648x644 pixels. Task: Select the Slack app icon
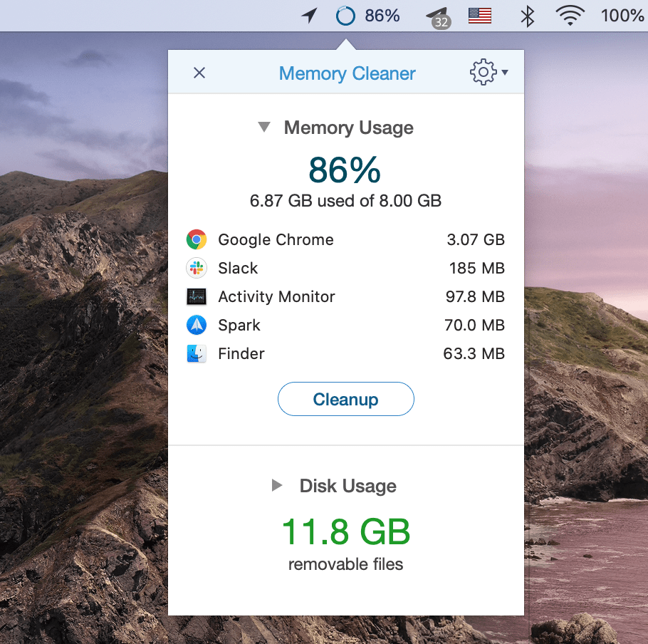pyautogui.click(x=196, y=268)
